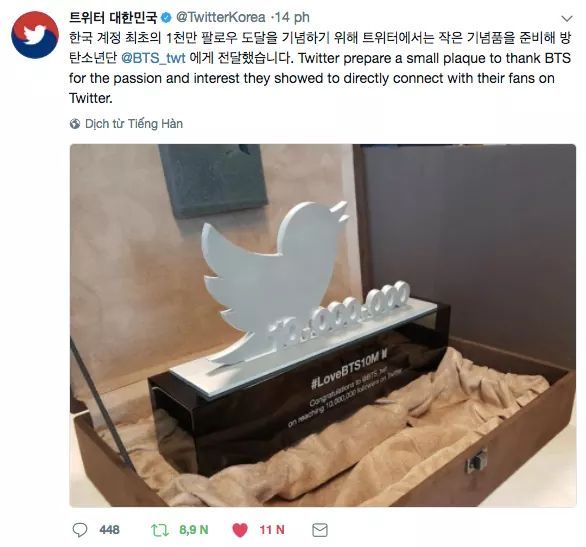This screenshot has width=586, height=547.
Task: Click 'Dịch từ Tiếng Hàn' translation link
Action: [134, 124]
